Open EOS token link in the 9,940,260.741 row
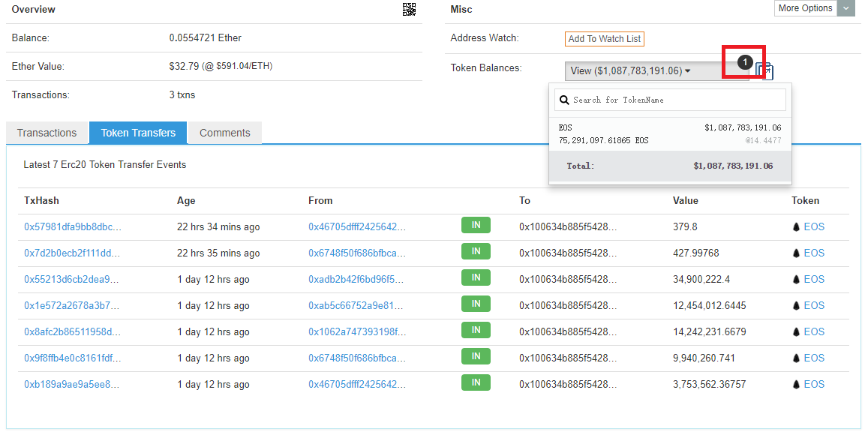 click(x=814, y=358)
